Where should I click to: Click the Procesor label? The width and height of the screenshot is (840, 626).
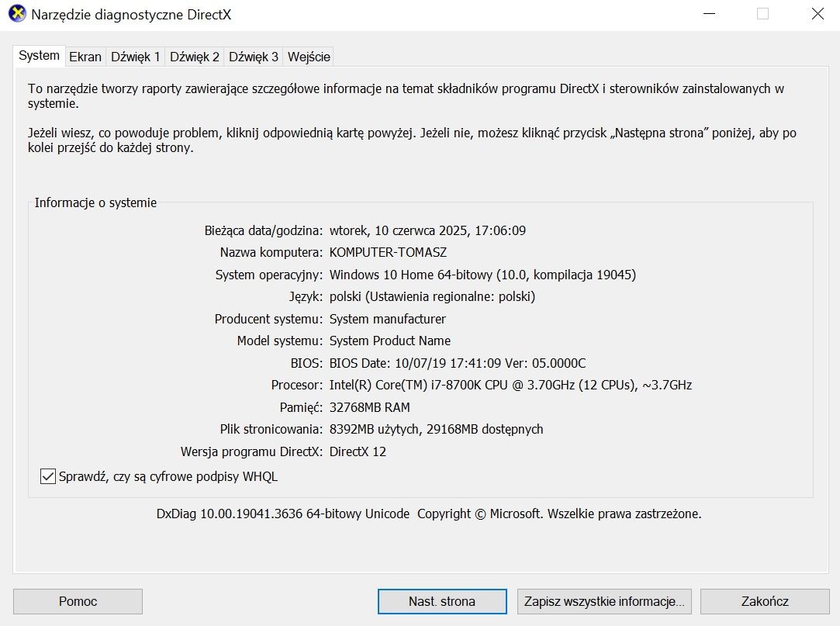(x=297, y=386)
